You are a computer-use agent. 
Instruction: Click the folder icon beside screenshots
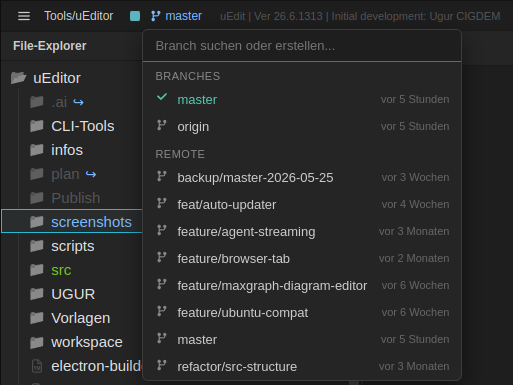click(x=37, y=222)
